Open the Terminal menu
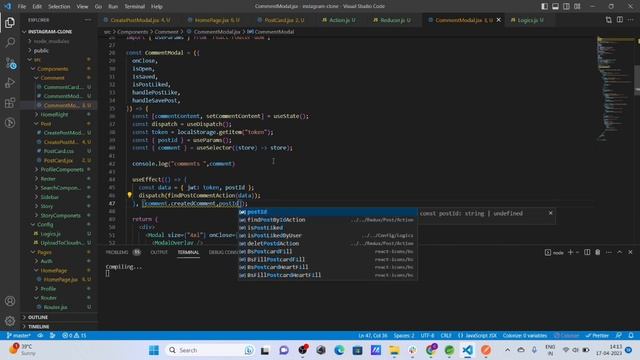640x360 pixels. [x=134, y=6]
